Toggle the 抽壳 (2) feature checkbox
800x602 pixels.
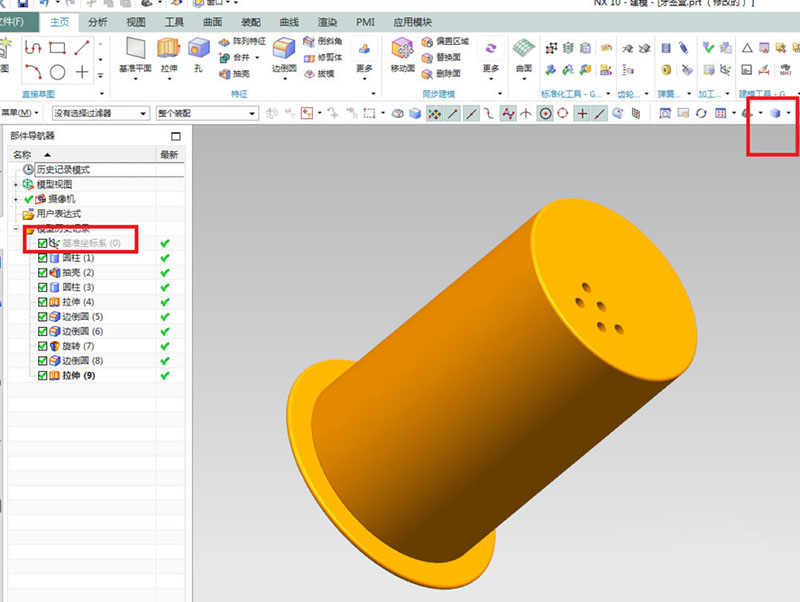[42, 273]
